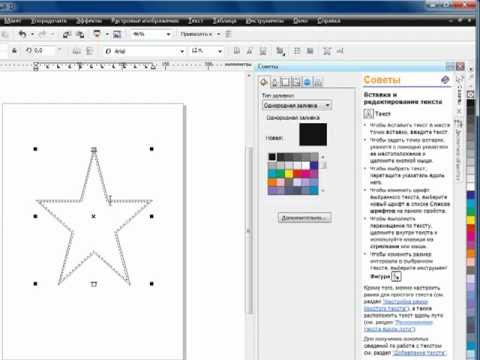Open the character formatting icon
This screenshot has height=360, width=480.
coord(327,51)
